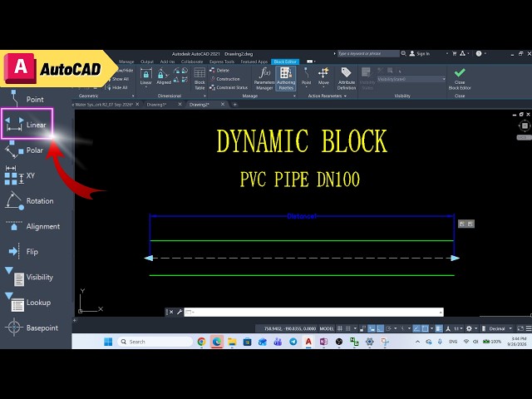Viewport: 532px width, 399px height.
Task: Open the Add-ins ribbon tab
Action: point(167,62)
